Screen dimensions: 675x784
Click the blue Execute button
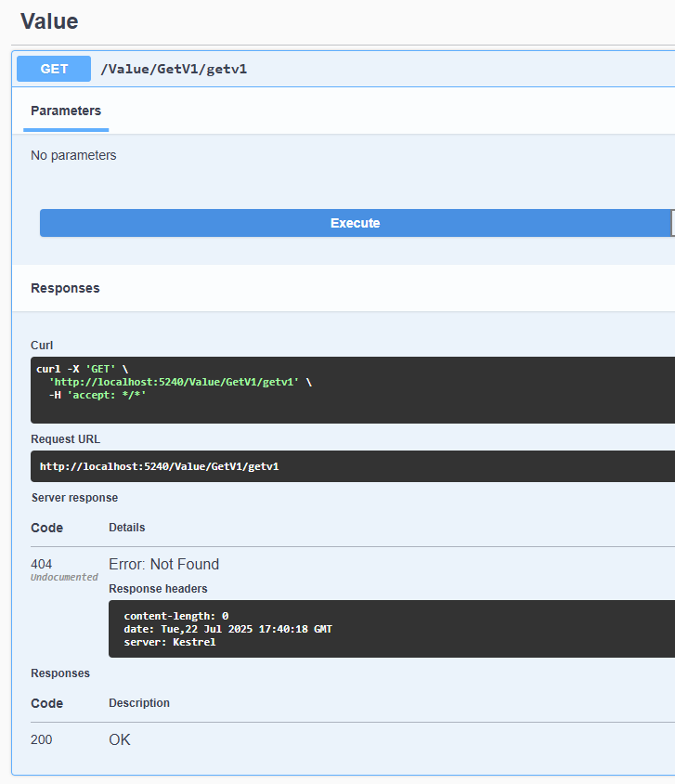click(356, 223)
